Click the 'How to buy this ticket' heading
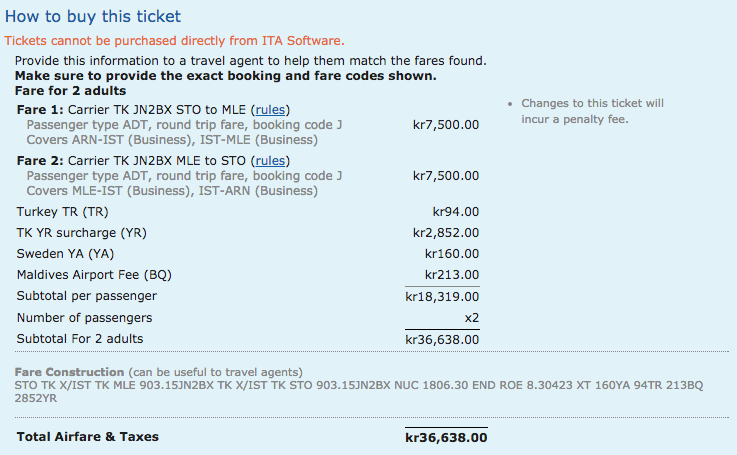The width and height of the screenshot is (737, 455). click(93, 17)
